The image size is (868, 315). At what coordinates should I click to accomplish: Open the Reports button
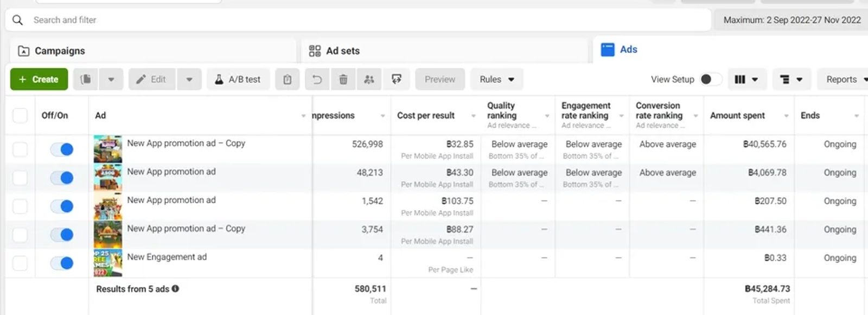pyautogui.click(x=844, y=79)
